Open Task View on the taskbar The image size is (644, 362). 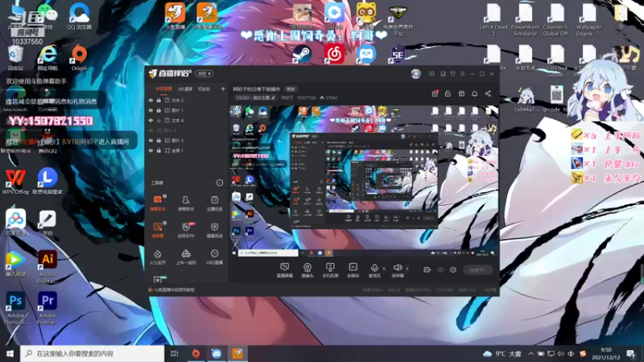[175, 353]
